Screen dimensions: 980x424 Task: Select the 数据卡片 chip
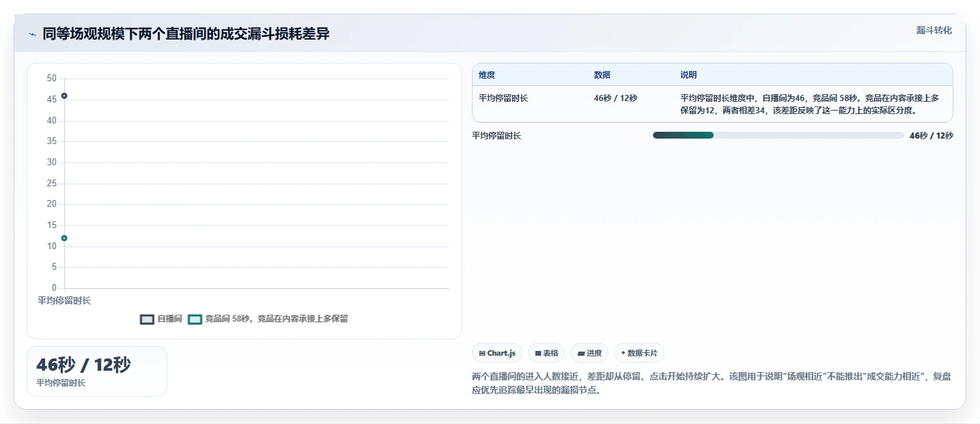click(x=639, y=353)
